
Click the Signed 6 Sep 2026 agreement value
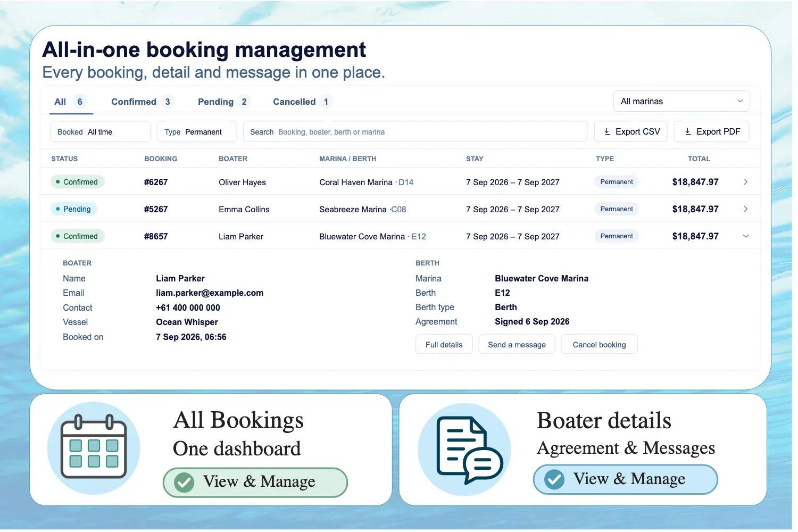(532, 322)
